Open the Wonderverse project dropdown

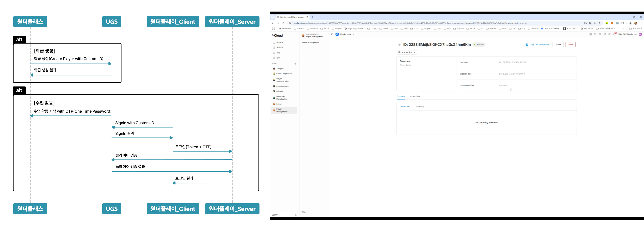[345, 34]
